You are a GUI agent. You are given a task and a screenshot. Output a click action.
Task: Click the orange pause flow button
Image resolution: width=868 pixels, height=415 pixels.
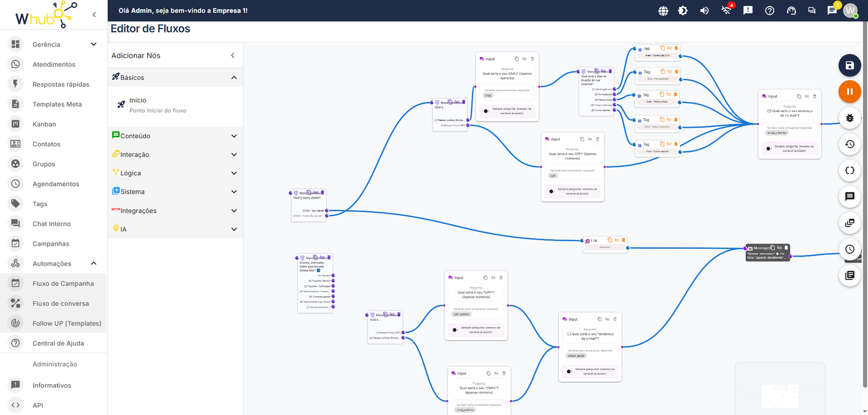(850, 92)
